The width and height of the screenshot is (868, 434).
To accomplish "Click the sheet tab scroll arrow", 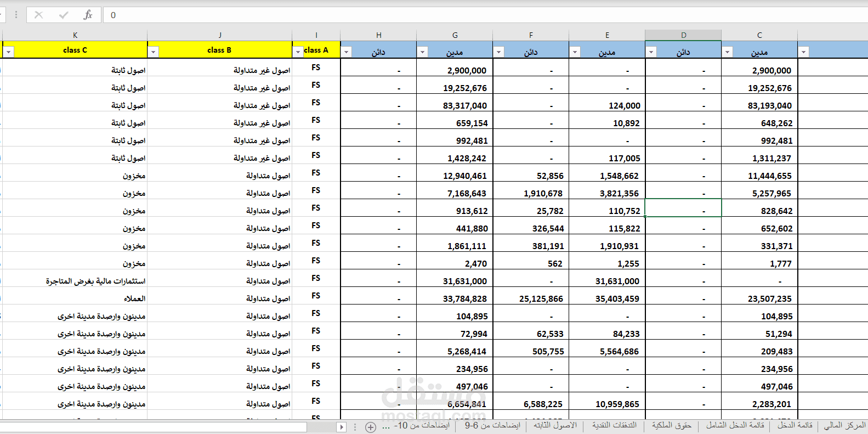I will 341,427.
